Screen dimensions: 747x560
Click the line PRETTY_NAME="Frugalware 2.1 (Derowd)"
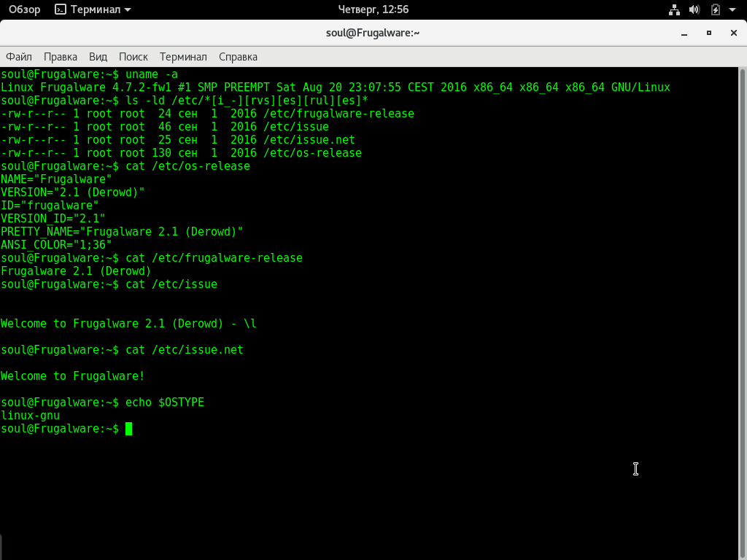click(122, 232)
